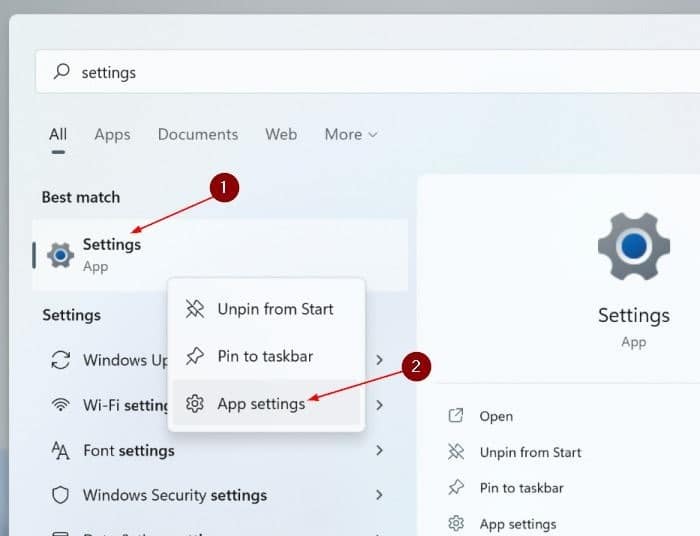Click the pin icon in preview pane
This screenshot has width=700, height=536.
(456, 487)
